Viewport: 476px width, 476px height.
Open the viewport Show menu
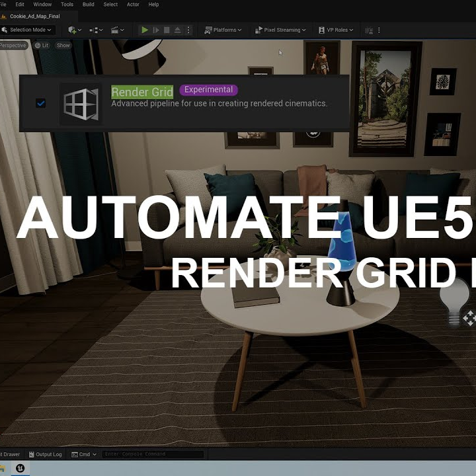(x=63, y=46)
